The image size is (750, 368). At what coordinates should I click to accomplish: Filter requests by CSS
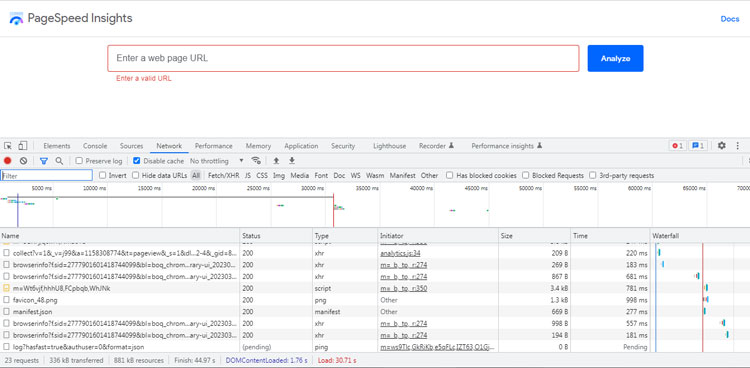pos(262,176)
